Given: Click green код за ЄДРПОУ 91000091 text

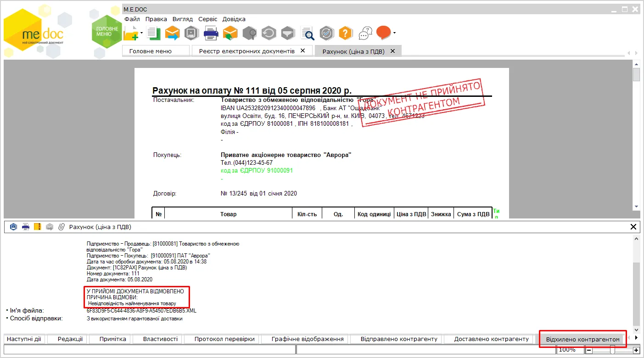Looking at the screenshot, I should [257, 170].
